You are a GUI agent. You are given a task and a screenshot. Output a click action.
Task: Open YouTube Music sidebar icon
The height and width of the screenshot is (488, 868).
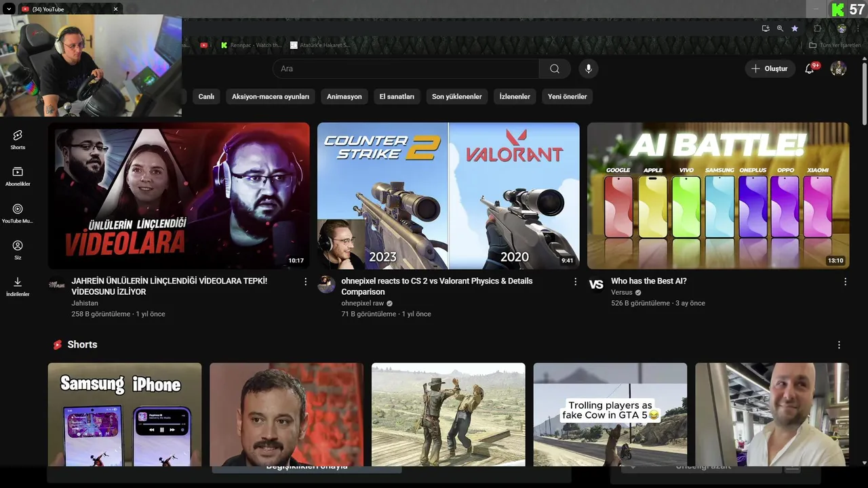[18, 213]
